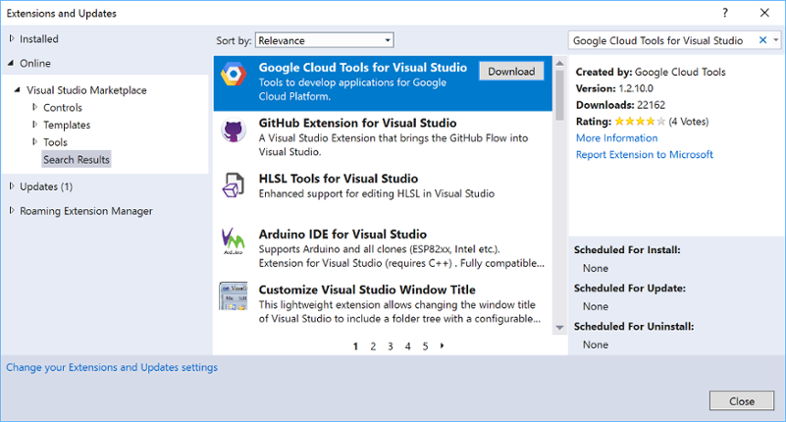Expand the Templates node
This screenshot has height=422, width=786.
[x=35, y=124]
